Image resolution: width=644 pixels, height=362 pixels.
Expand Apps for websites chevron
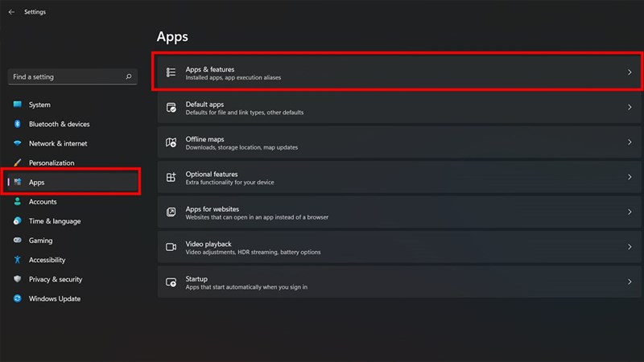tap(630, 212)
